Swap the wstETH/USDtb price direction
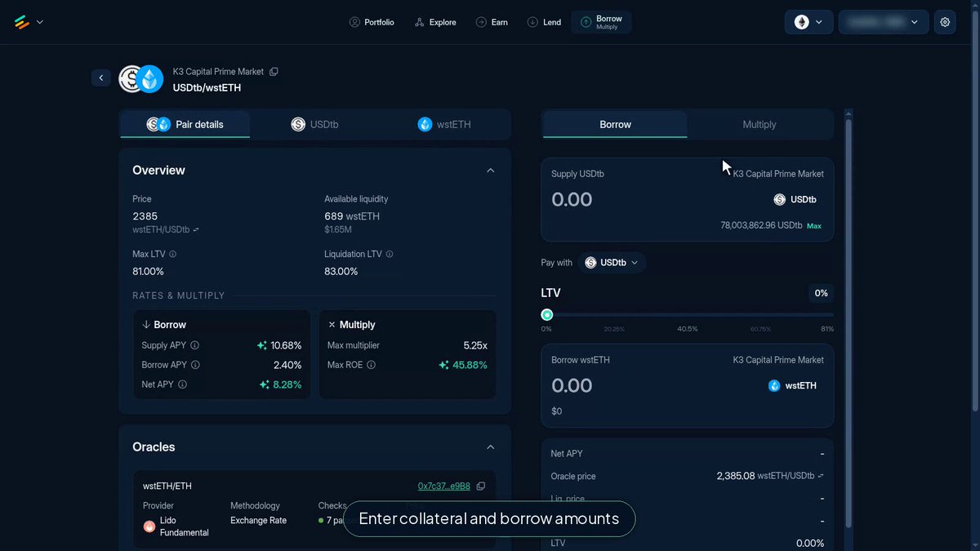 click(x=196, y=230)
